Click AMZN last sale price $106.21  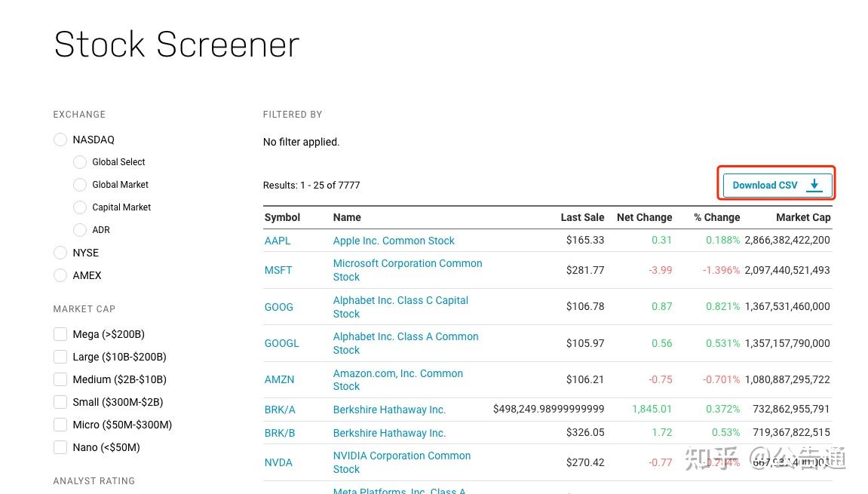point(585,380)
